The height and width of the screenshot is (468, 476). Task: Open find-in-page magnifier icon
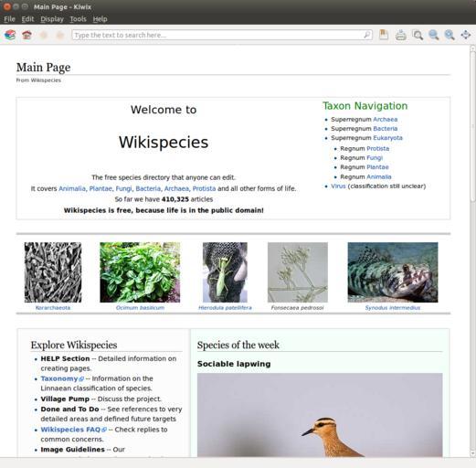(418, 35)
